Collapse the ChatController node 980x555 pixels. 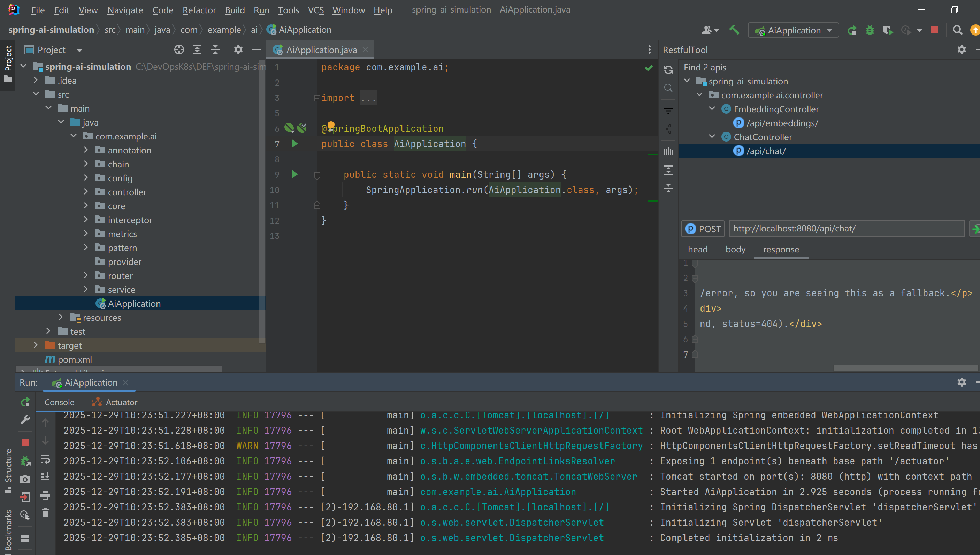click(712, 136)
